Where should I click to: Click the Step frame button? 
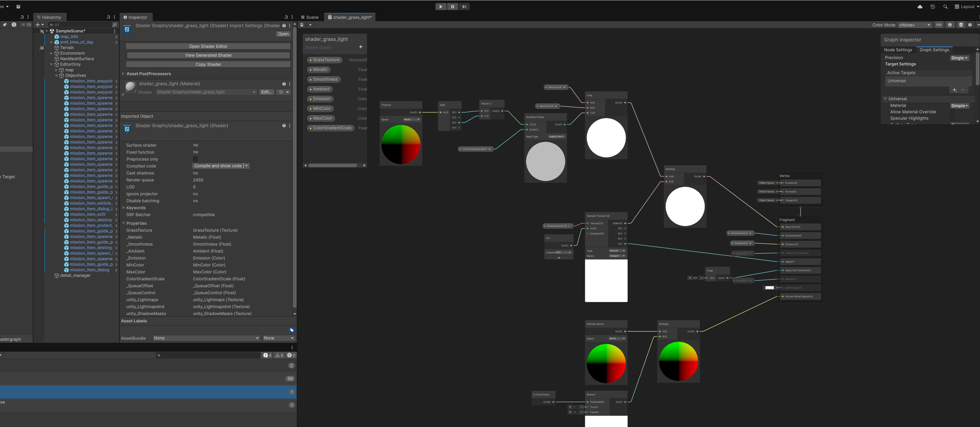pyautogui.click(x=464, y=7)
